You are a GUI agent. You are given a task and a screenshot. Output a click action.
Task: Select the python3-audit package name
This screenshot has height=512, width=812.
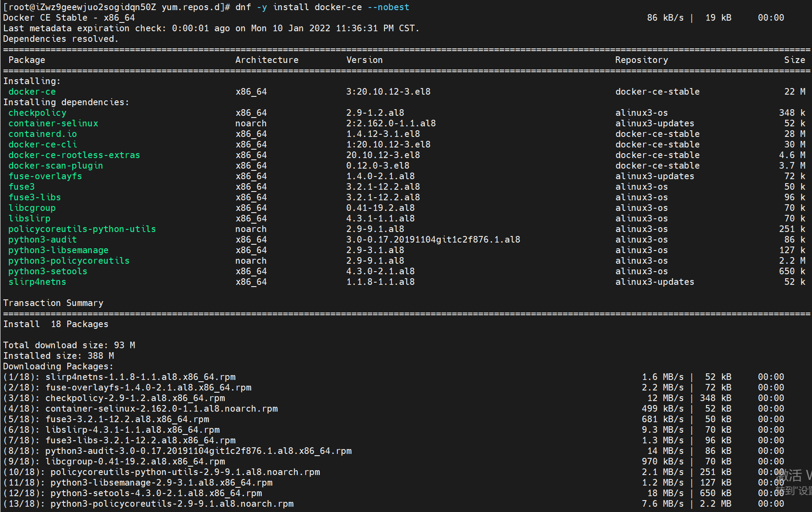point(43,239)
